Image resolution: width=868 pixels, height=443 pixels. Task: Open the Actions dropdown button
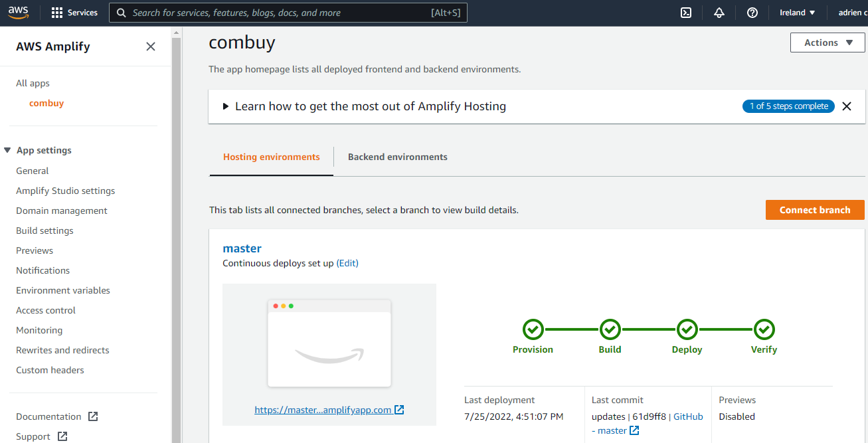coord(827,43)
